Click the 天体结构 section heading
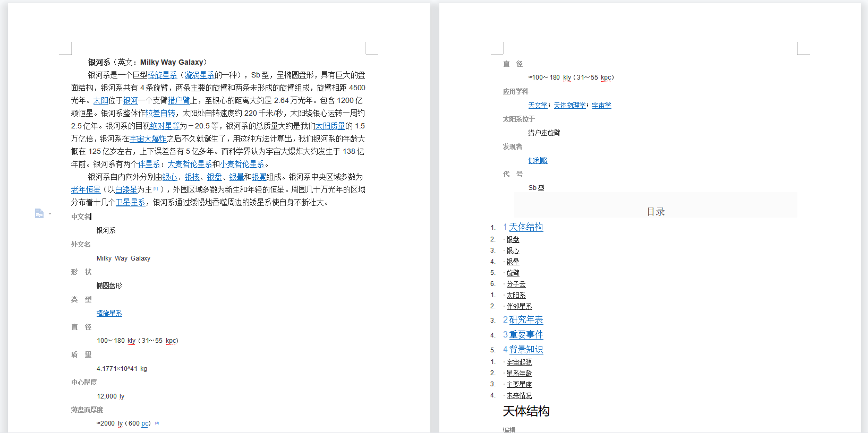This screenshot has width=868, height=433. tap(526, 411)
